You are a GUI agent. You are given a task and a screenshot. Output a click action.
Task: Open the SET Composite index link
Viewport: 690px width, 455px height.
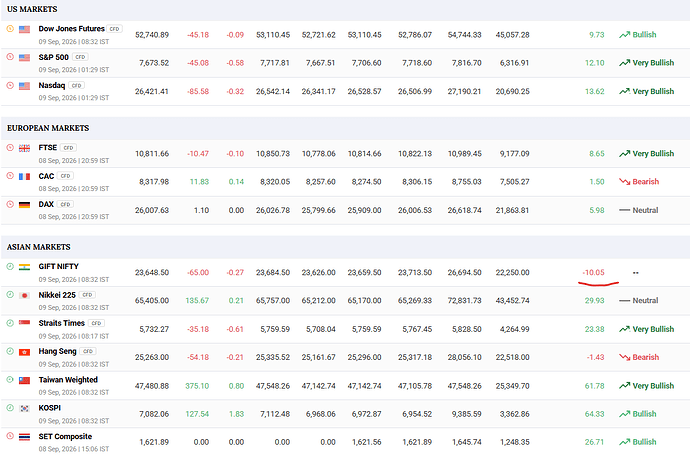65,436
